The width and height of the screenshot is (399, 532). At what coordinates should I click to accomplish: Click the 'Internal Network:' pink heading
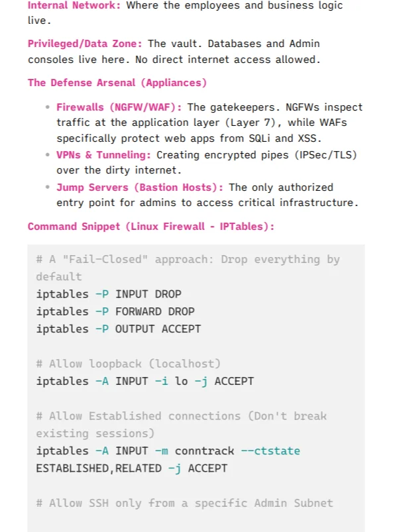point(74,5)
